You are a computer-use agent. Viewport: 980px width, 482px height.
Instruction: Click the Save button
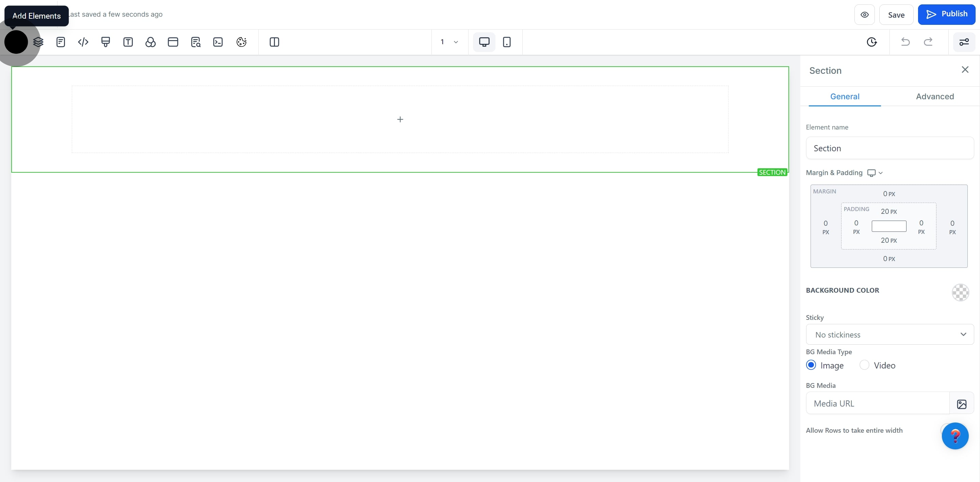(896, 15)
